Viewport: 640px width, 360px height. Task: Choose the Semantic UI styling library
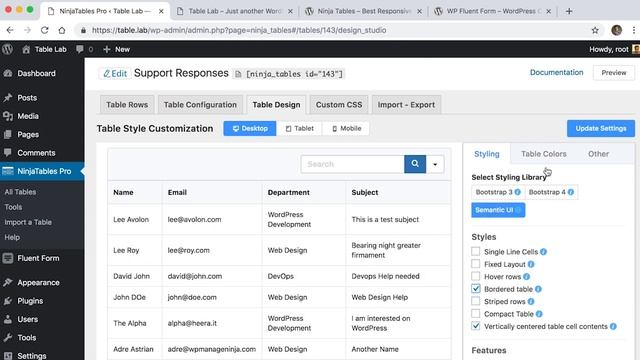[x=498, y=210]
